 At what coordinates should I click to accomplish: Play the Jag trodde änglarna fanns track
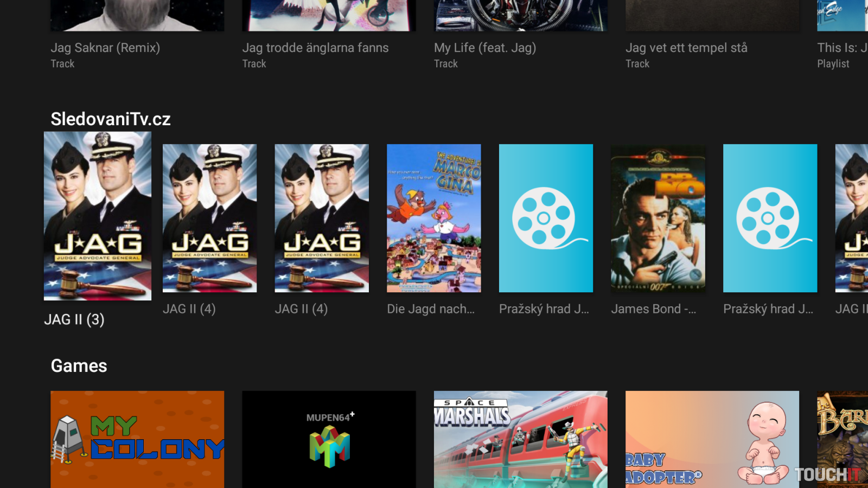[x=329, y=16]
